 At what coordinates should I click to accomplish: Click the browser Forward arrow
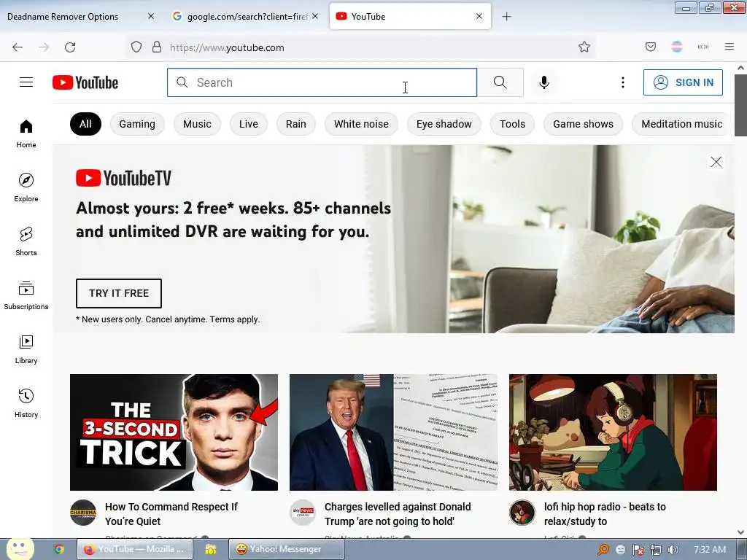pyautogui.click(x=44, y=47)
